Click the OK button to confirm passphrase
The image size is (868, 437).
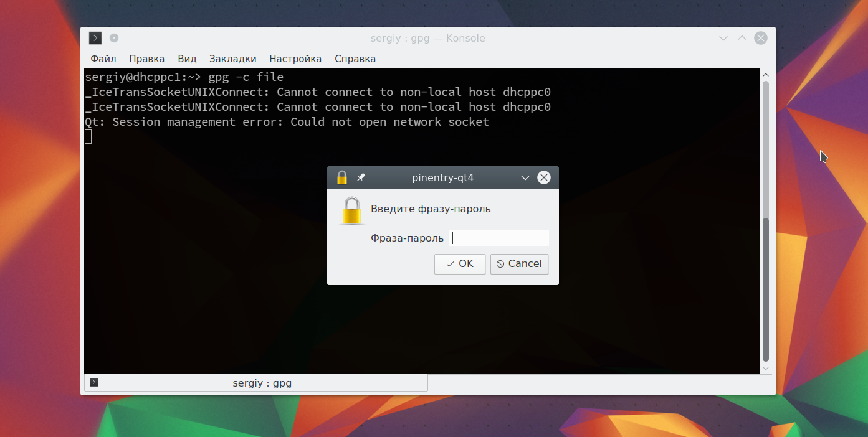460,264
